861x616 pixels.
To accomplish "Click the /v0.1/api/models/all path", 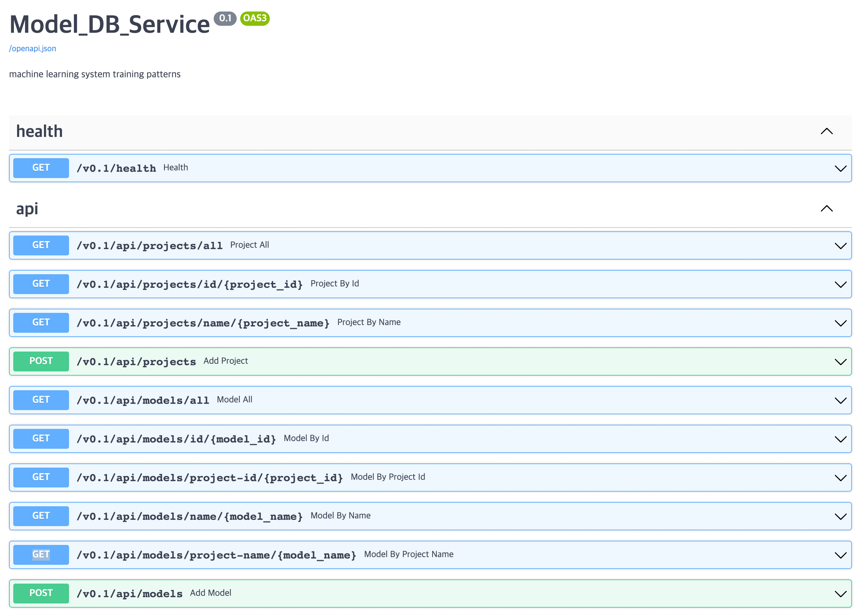I will point(143,400).
